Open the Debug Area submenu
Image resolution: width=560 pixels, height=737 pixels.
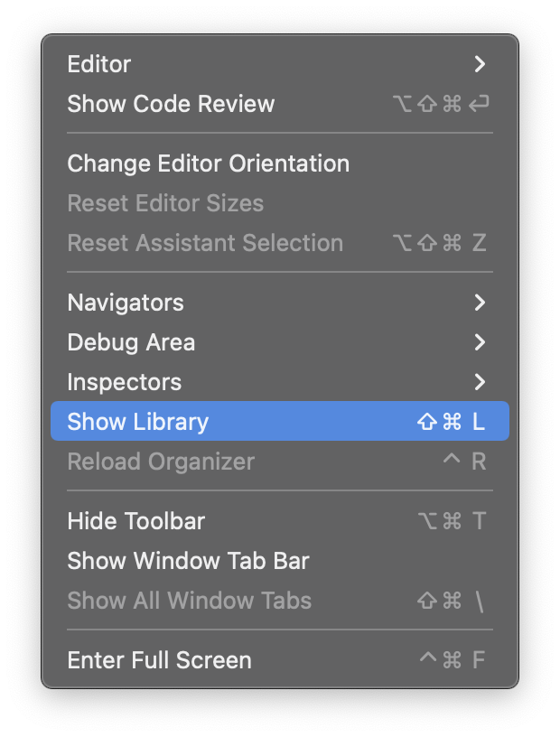click(x=131, y=342)
